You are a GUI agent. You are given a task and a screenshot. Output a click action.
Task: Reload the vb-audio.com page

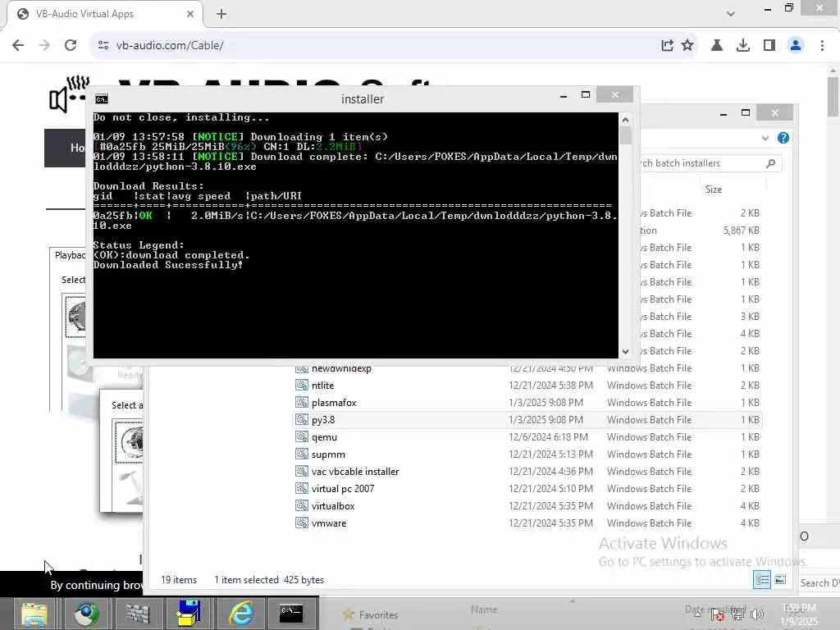point(71,46)
